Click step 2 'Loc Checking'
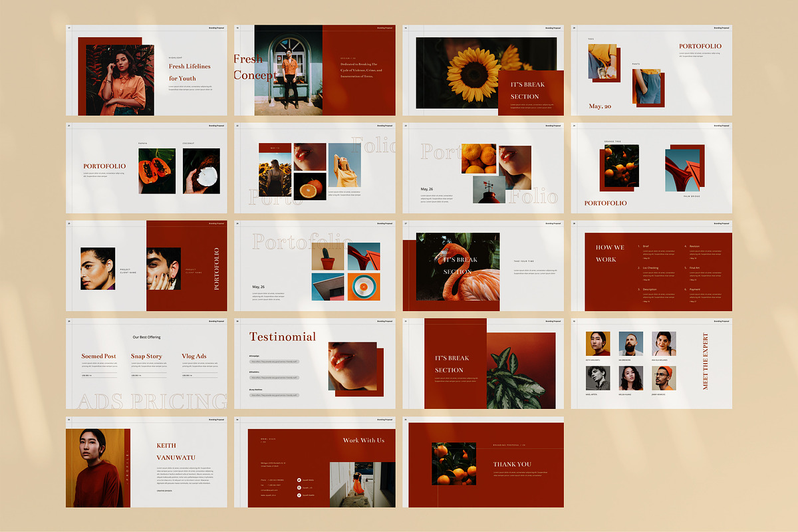The image size is (798, 532). click(x=649, y=268)
